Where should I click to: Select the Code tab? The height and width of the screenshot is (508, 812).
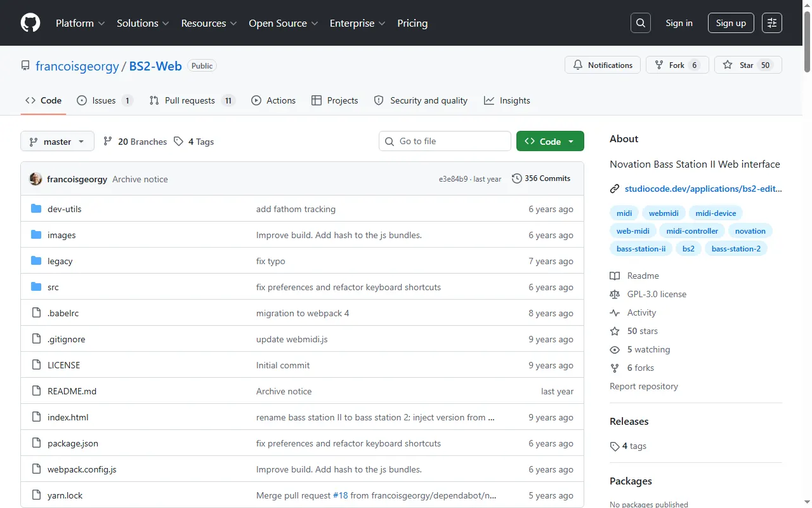tap(43, 100)
